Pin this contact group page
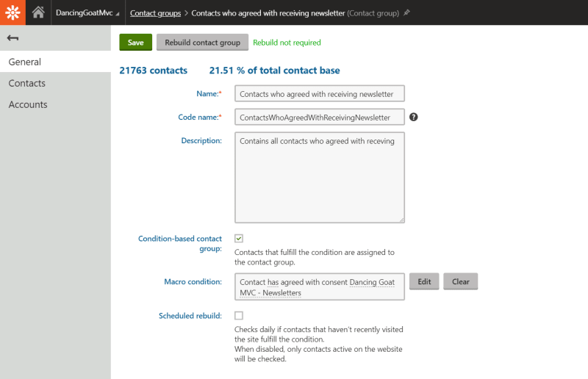 click(406, 12)
